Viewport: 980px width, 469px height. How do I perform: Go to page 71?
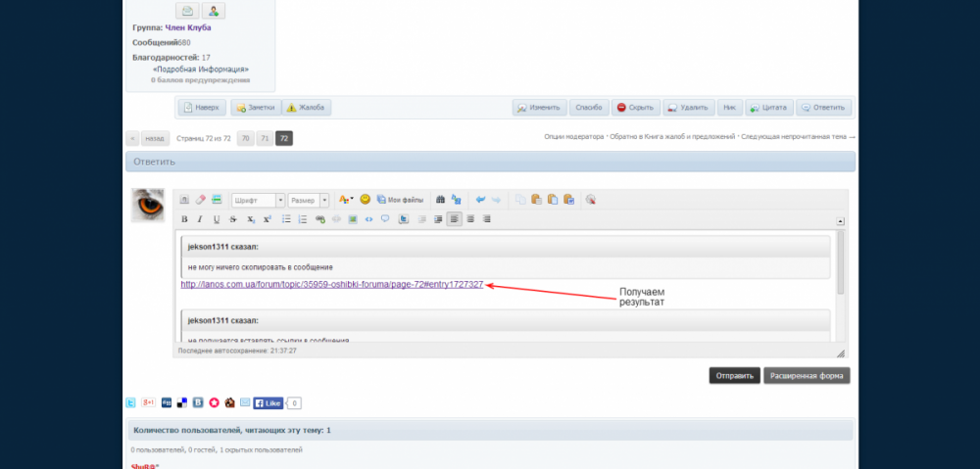pyautogui.click(x=265, y=139)
